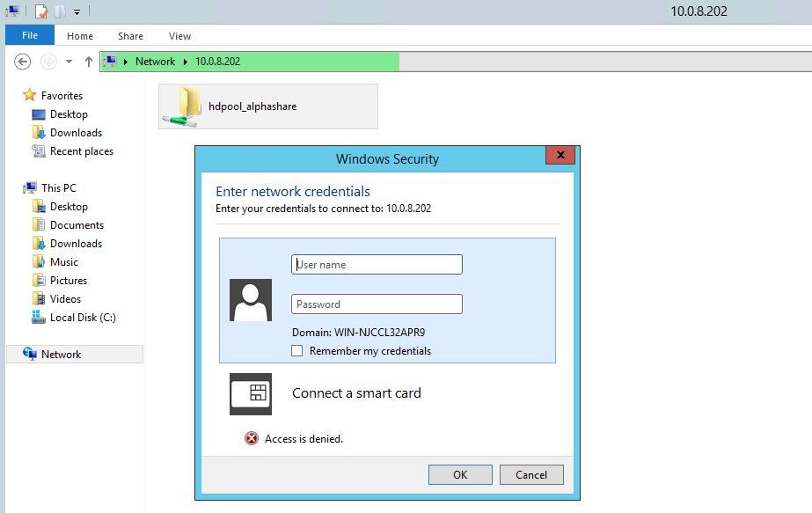Expand the chevron before Network in address bar
Screen dimensions: 812x513
coord(125,62)
